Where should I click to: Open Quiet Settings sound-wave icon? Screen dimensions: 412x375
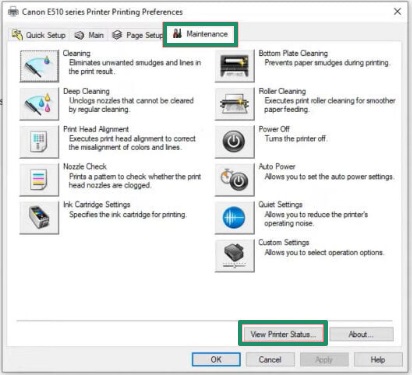pos(235,218)
